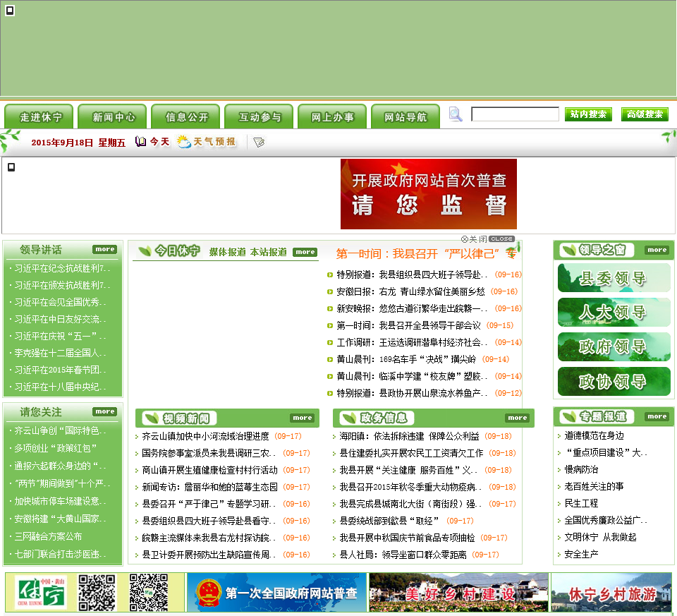The height and width of the screenshot is (616, 677).
Task: Click more in 请您关注 panel
Action: [x=105, y=411]
